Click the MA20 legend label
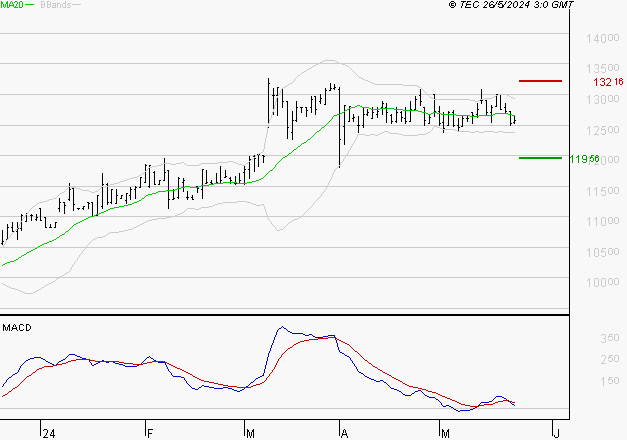The height and width of the screenshot is (440, 627). pos(12,5)
